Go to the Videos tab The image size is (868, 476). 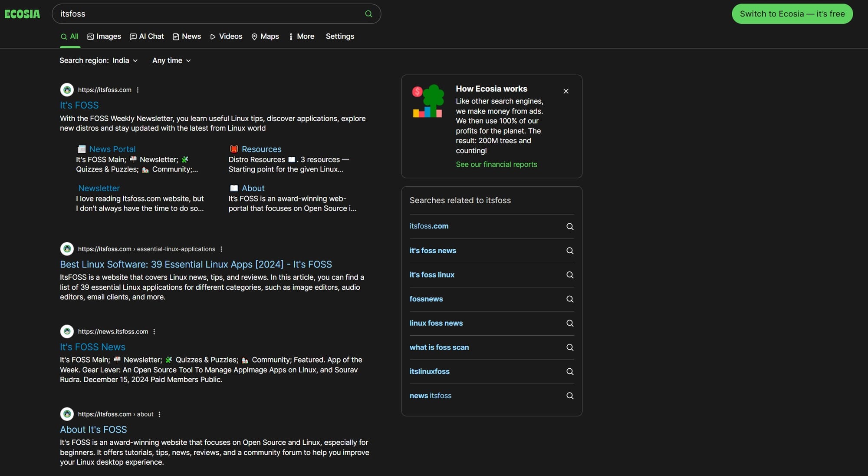point(226,36)
